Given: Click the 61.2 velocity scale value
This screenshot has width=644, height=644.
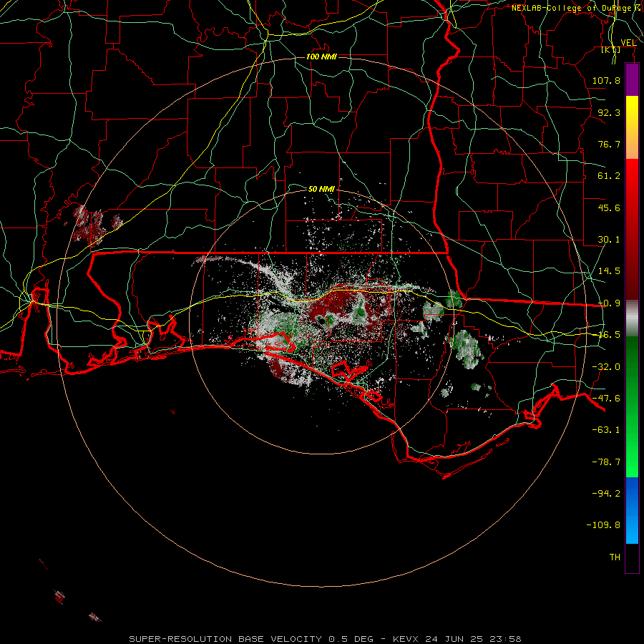Looking at the screenshot, I should [x=609, y=176].
